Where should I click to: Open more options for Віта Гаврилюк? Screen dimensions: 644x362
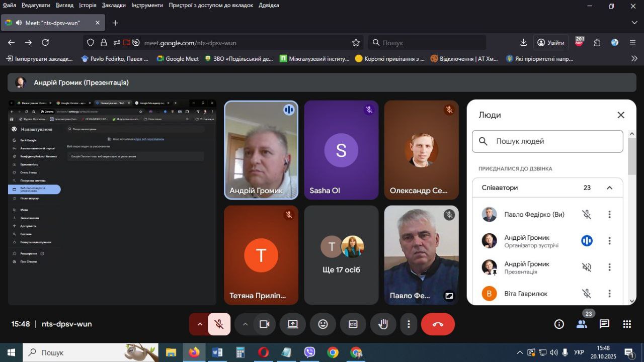[609, 294]
